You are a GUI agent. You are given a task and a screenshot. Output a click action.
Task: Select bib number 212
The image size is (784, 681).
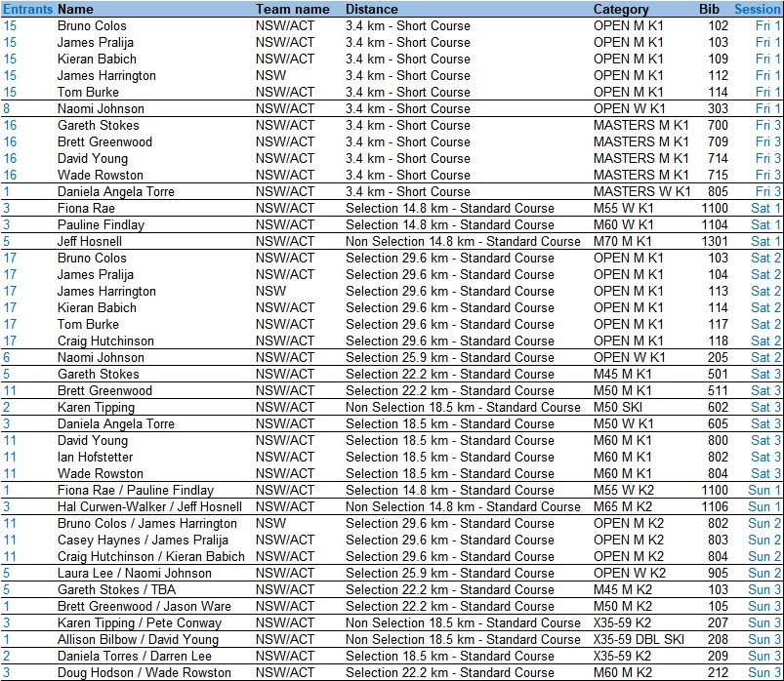pyautogui.click(x=718, y=672)
